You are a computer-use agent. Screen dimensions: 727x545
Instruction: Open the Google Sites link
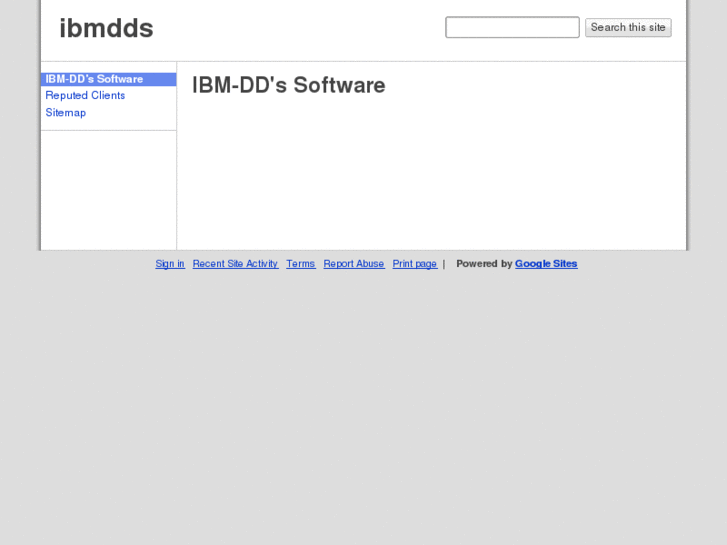point(546,263)
